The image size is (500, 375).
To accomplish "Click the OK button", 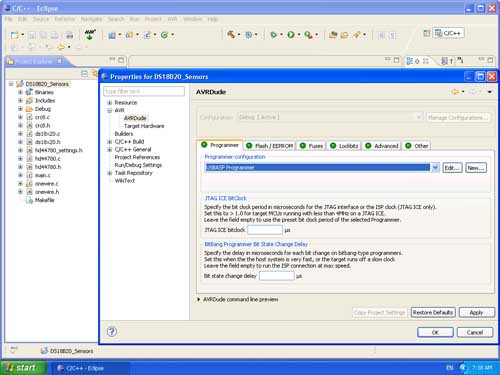I will point(435,332).
